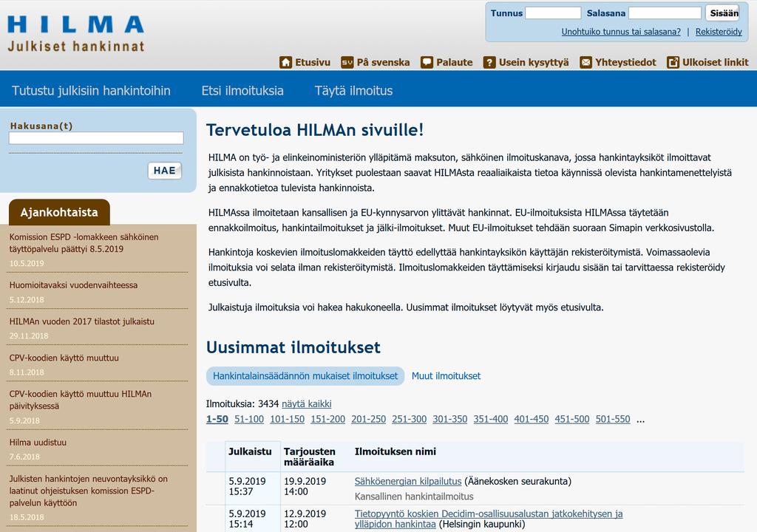The height and width of the screenshot is (532, 757).
Task: Go to results page 1-50
Action: pos(217,419)
